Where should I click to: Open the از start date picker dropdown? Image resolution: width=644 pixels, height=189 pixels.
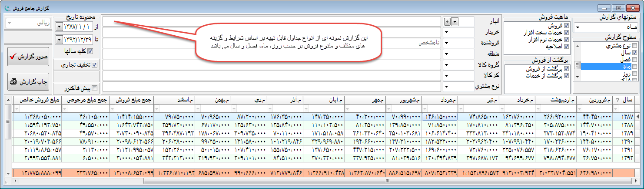pyautogui.click(x=60, y=27)
